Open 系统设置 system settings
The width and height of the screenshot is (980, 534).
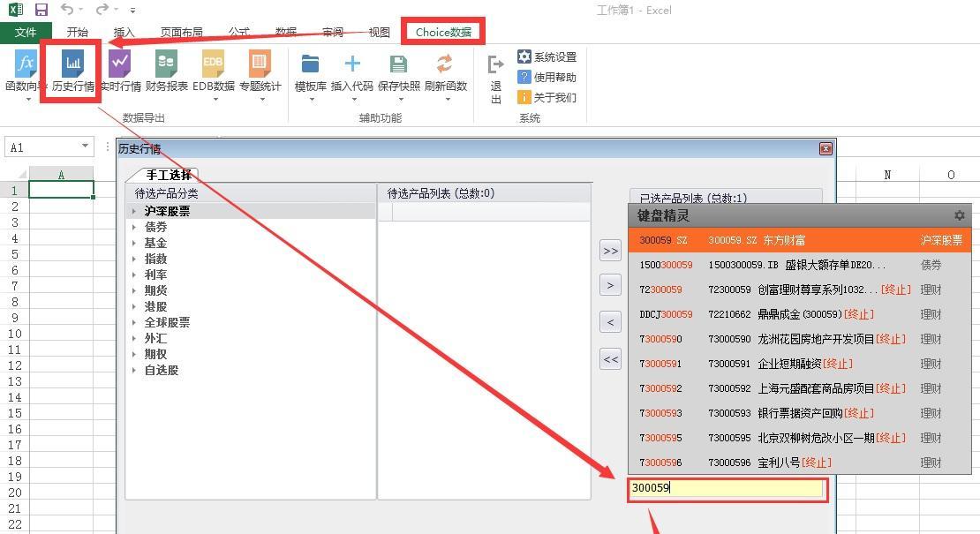coord(547,56)
